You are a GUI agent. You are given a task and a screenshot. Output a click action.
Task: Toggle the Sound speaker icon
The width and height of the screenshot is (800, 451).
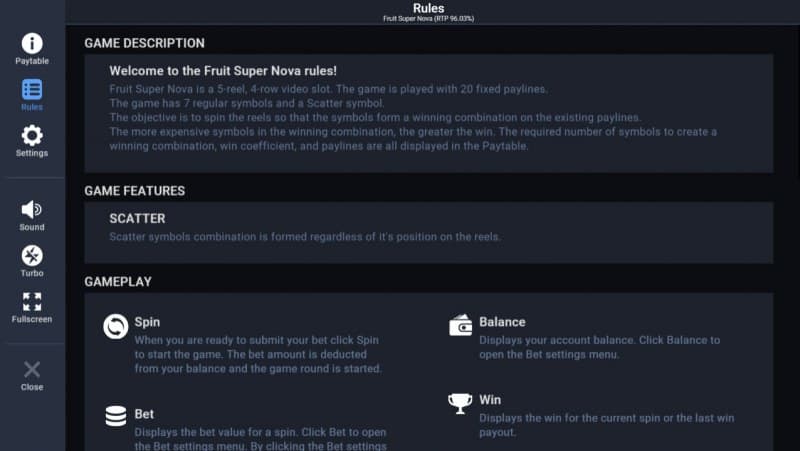click(x=32, y=209)
